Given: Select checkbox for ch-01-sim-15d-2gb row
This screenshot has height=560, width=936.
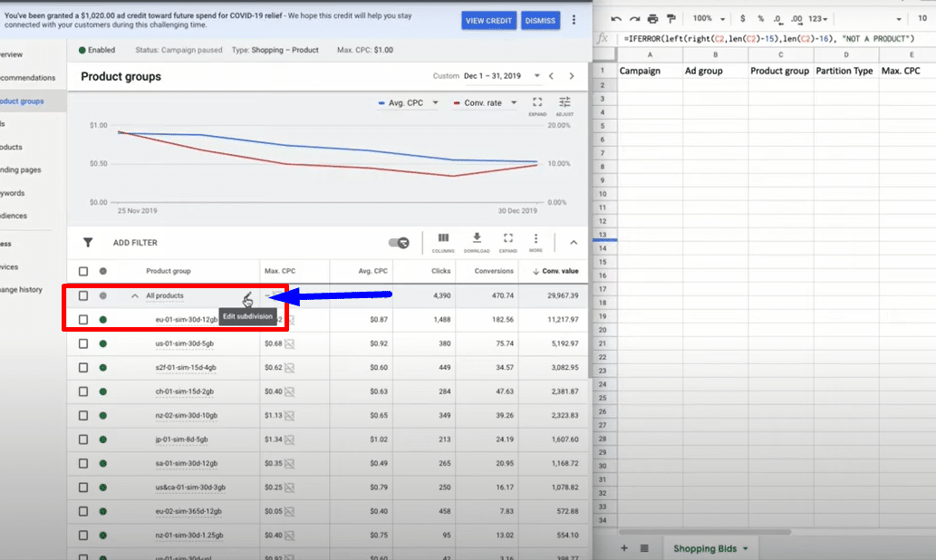Looking at the screenshot, I should pyautogui.click(x=83, y=391).
